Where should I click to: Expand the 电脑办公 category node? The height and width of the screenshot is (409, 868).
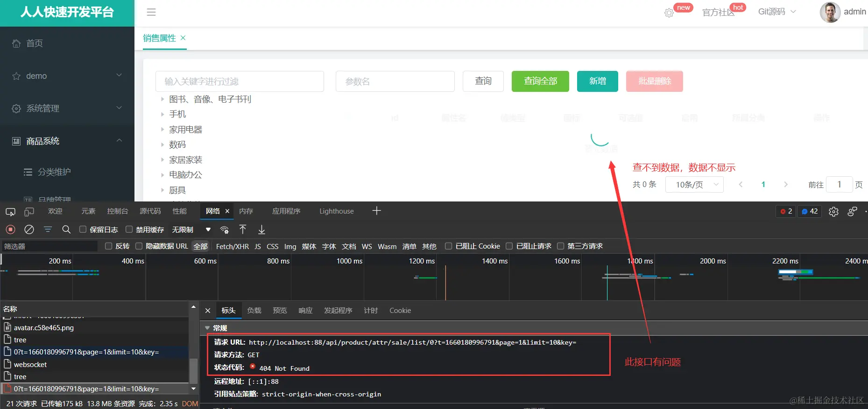[162, 175]
